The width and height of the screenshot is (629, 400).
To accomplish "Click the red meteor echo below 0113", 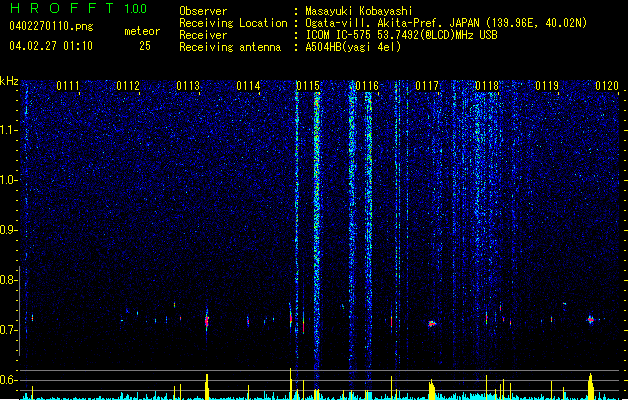I will click(x=207, y=321).
